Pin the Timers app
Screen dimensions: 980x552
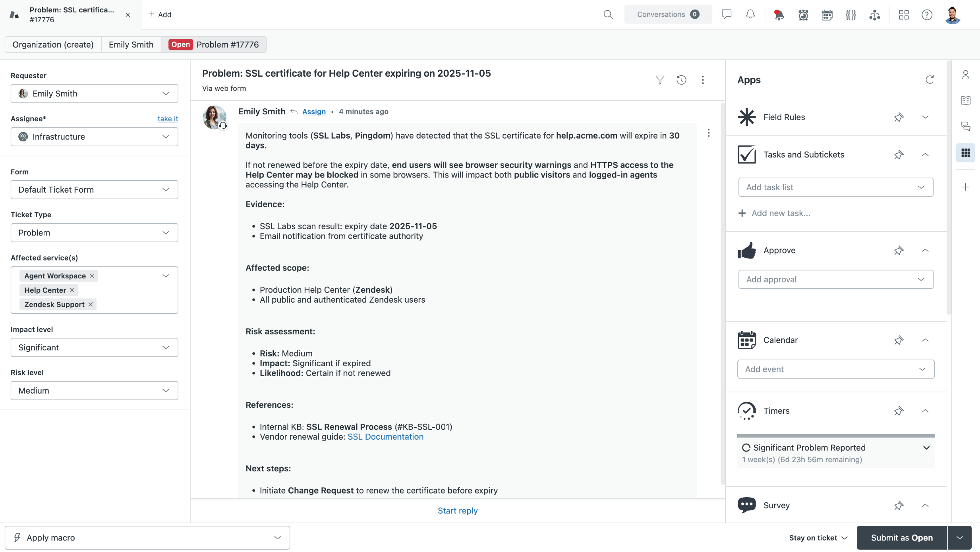[899, 411]
